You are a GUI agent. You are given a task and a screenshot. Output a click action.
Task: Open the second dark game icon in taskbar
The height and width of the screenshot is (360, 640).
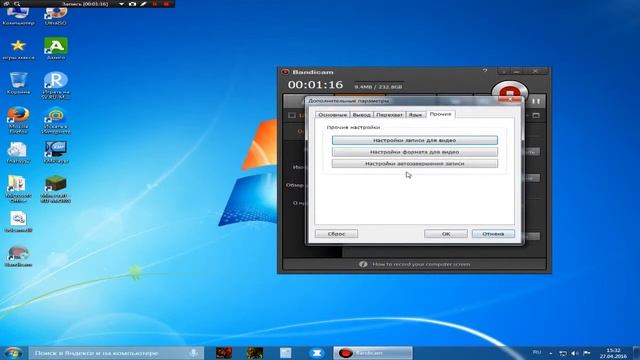pyautogui.click(x=255, y=353)
